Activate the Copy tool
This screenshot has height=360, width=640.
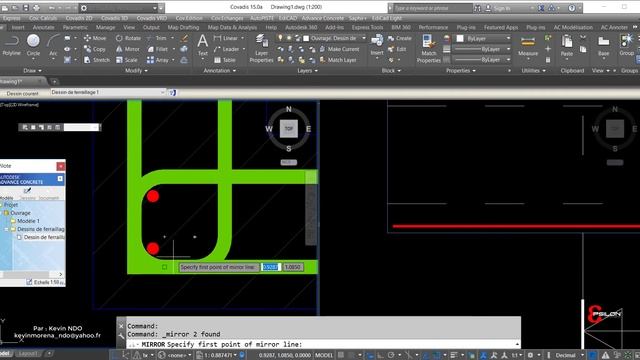(x=95, y=49)
